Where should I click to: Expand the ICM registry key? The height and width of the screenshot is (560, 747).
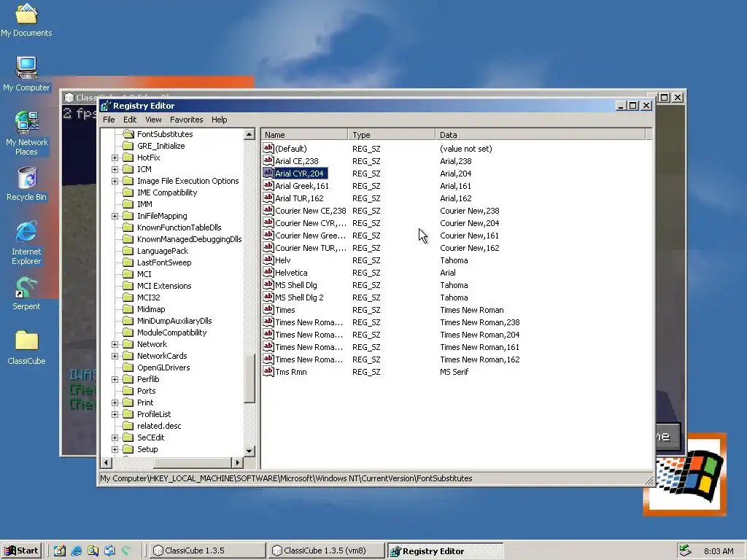[115, 169]
